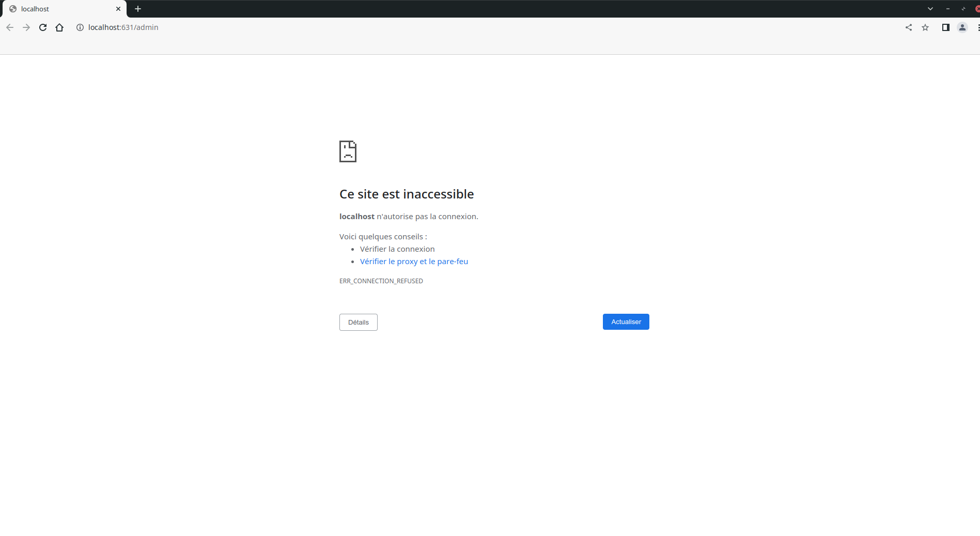Toggle the browser side panel

[x=945, y=27]
